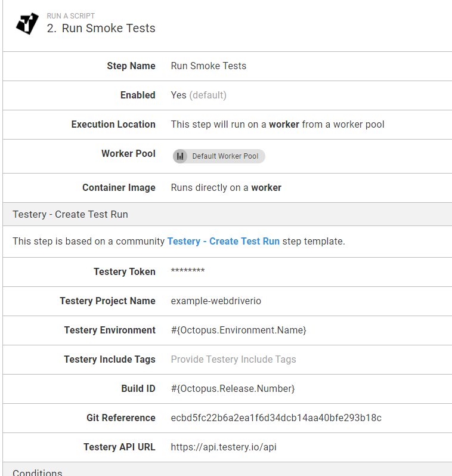
Task: Click the worker pool icon in the Default Worker Pool chip
Action: [x=180, y=156]
